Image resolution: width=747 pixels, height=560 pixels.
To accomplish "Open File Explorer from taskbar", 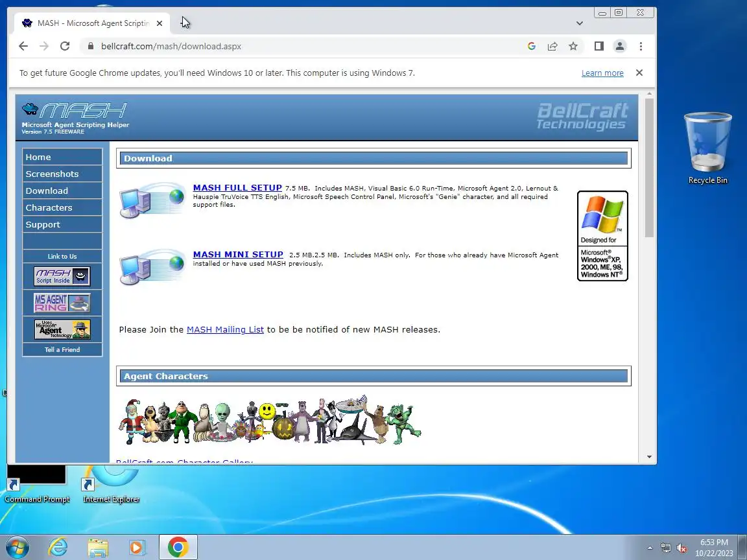I will pos(98,547).
